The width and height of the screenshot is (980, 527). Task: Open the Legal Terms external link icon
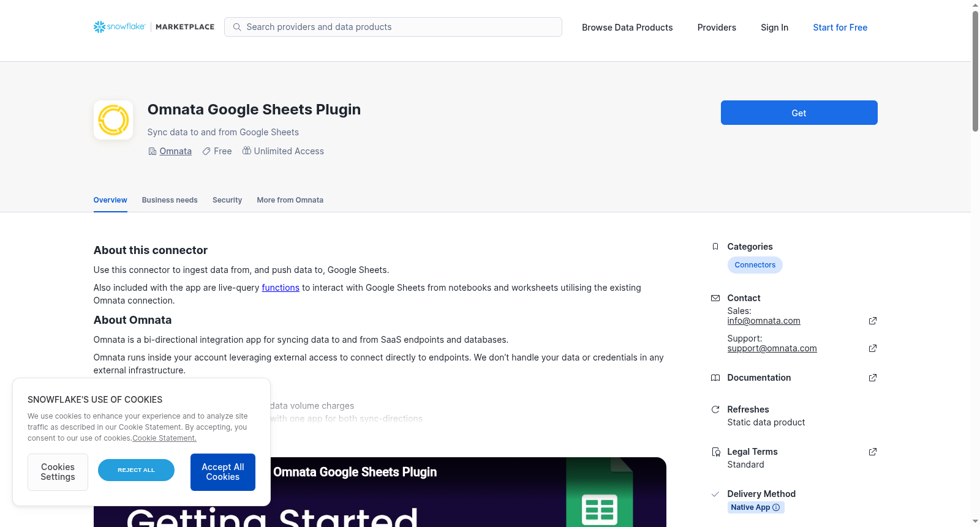(x=873, y=452)
